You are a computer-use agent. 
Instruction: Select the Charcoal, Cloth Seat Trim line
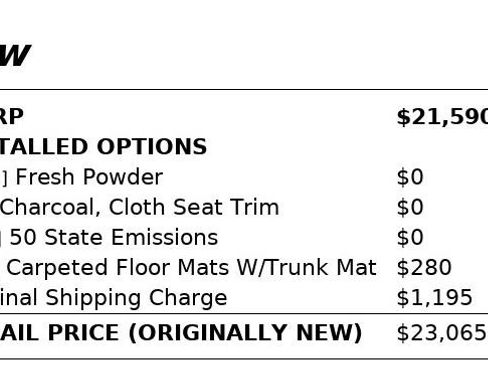[139, 207]
